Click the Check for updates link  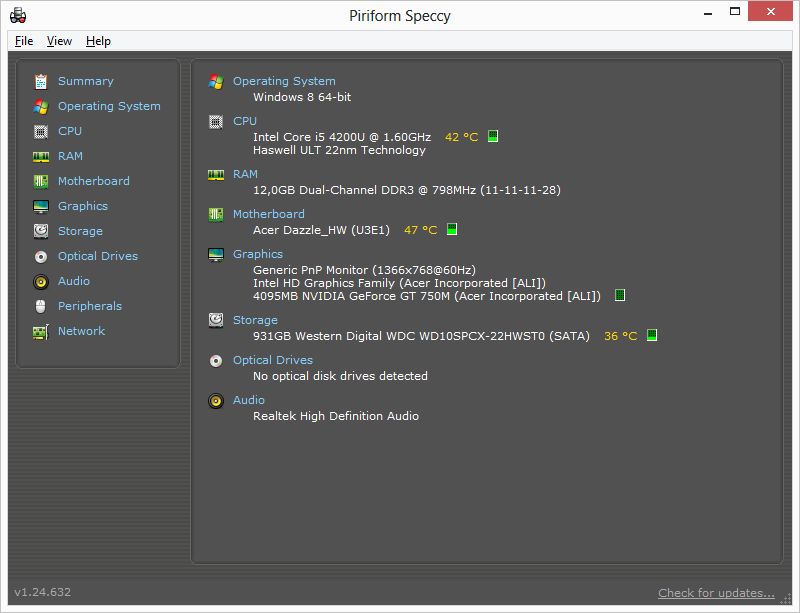(x=716, y=593)
